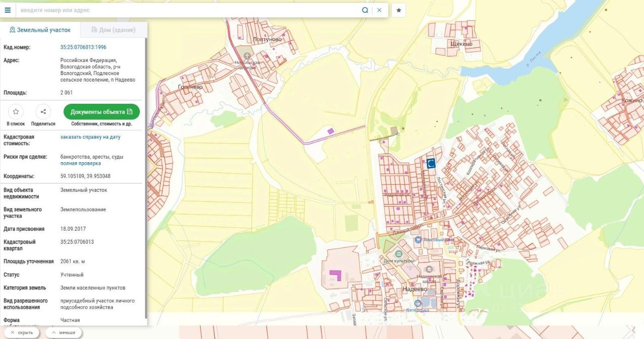Select the blue parcel marker on map

(x=431, y=163)
